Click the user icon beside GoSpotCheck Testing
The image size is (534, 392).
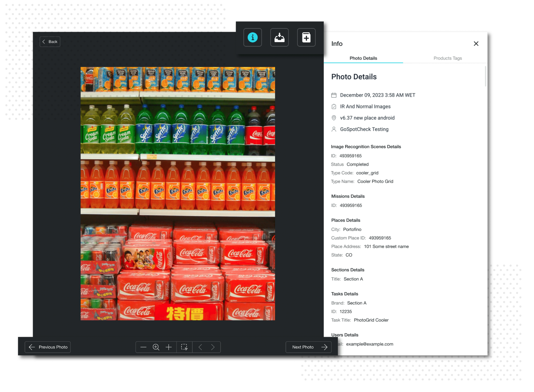point(334,129)
